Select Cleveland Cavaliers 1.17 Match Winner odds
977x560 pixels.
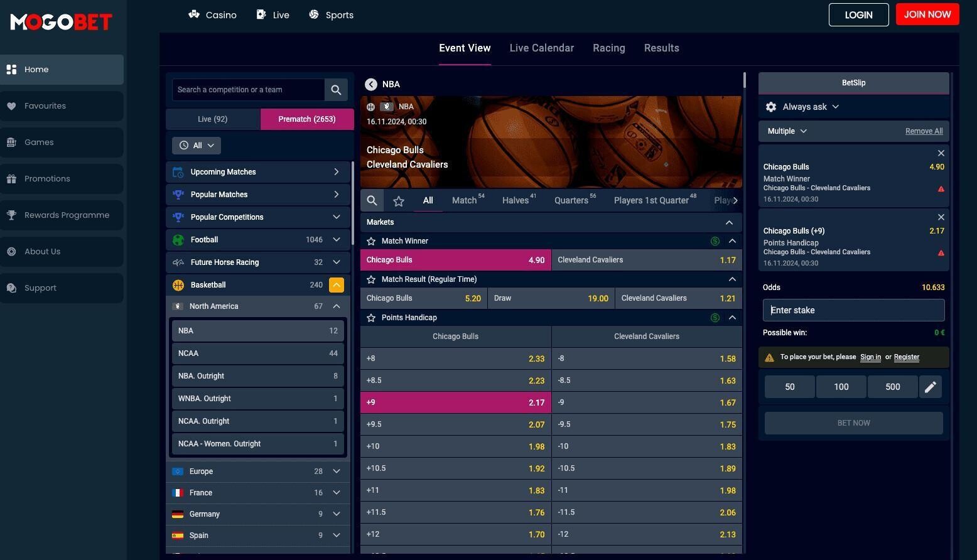647,260
